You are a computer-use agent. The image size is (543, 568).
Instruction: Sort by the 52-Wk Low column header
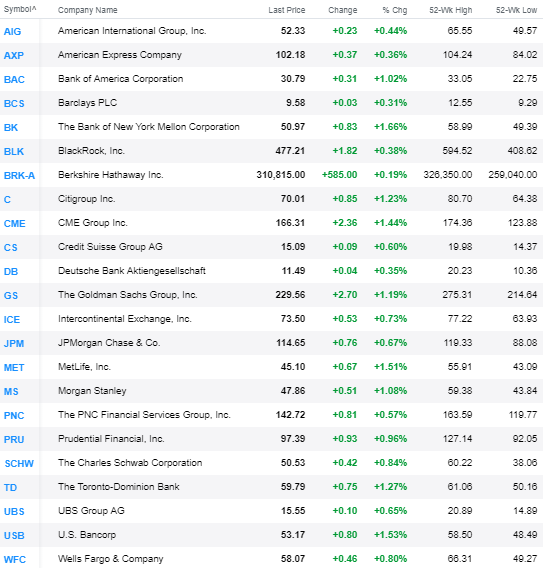516,10
